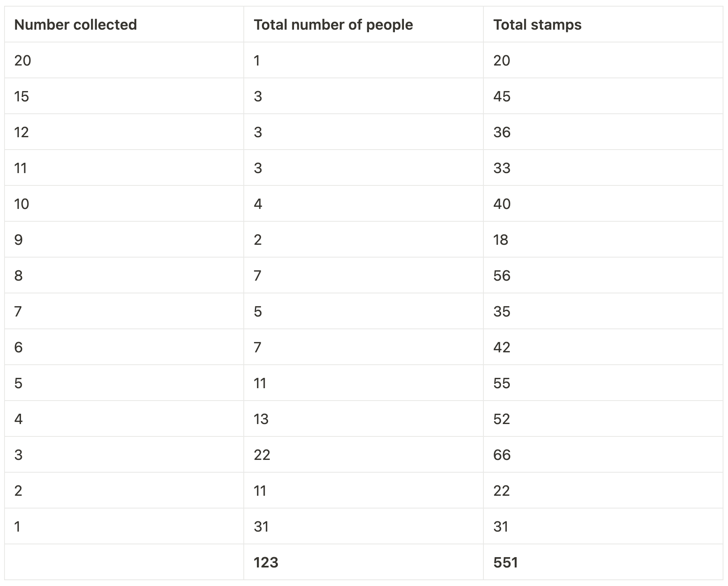Click the Total stamps cell showing 36
Screen dimensions: 728x586
502,132
